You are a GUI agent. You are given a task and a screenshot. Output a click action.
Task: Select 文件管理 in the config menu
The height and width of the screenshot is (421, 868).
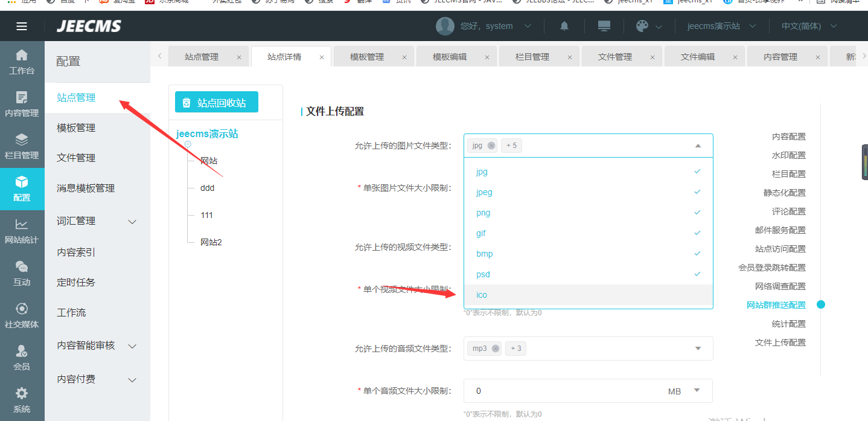[x=76, y=158]
